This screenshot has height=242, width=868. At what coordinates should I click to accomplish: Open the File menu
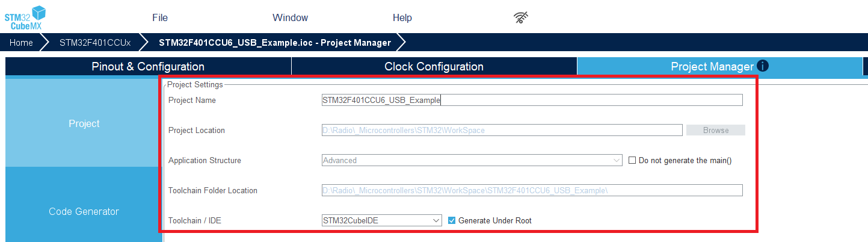[160, 18]
